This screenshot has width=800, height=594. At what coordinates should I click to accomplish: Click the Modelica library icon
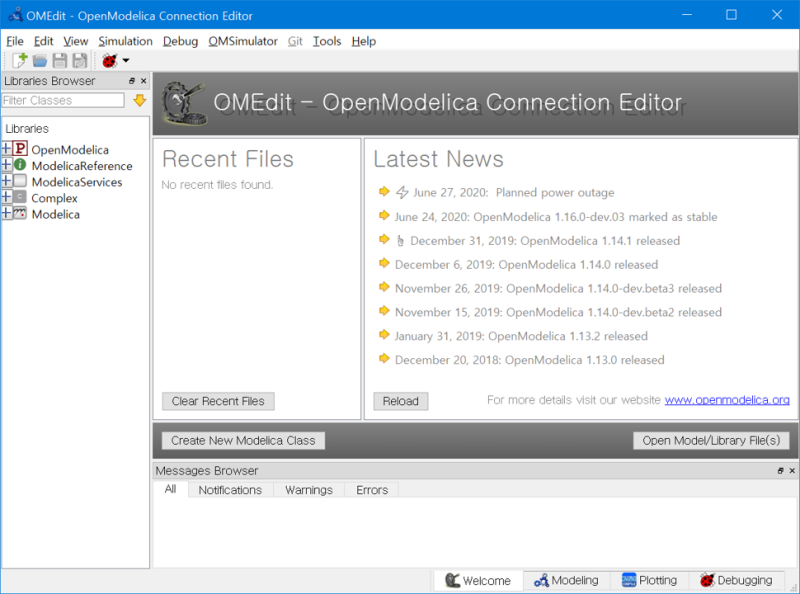click(x=20, y=213)
